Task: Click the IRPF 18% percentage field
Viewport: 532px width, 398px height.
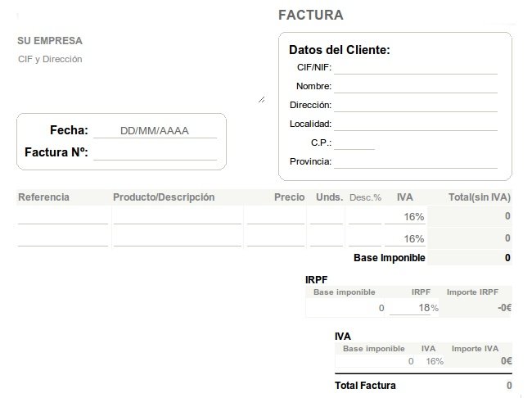Action: click(410, 308)
